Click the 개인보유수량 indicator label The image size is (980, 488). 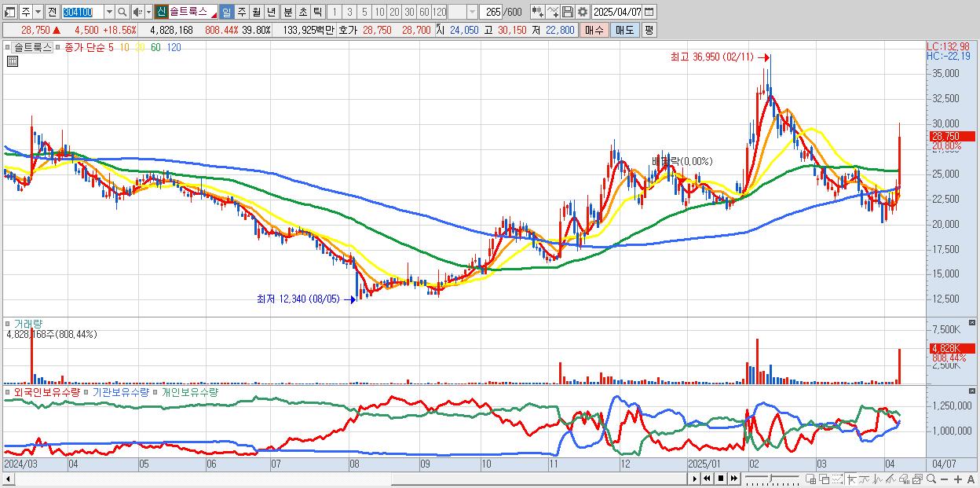(x=189, y=391)
